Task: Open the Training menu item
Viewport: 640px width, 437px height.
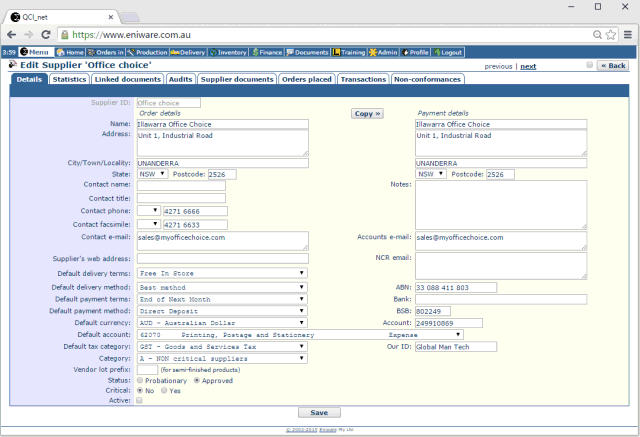Action: (x=349, y=52)
